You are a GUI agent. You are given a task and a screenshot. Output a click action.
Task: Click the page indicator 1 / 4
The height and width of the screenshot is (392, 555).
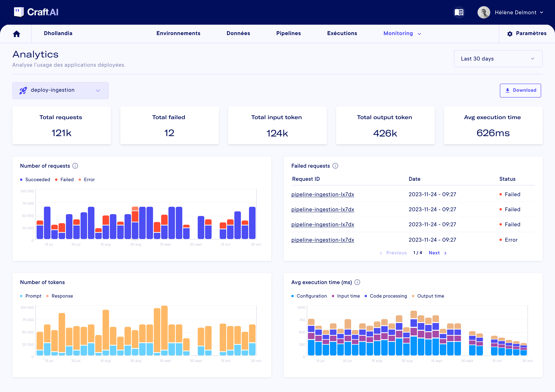pyautogui.click(x=418, y=253)
